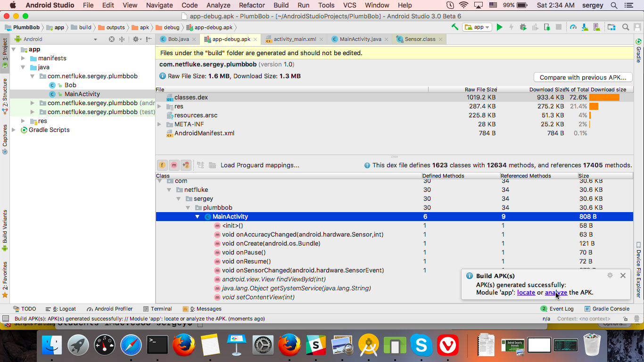Click the macOS Spotlight search icon
This screenshot has width=644, height=362.
click(614, 5)
